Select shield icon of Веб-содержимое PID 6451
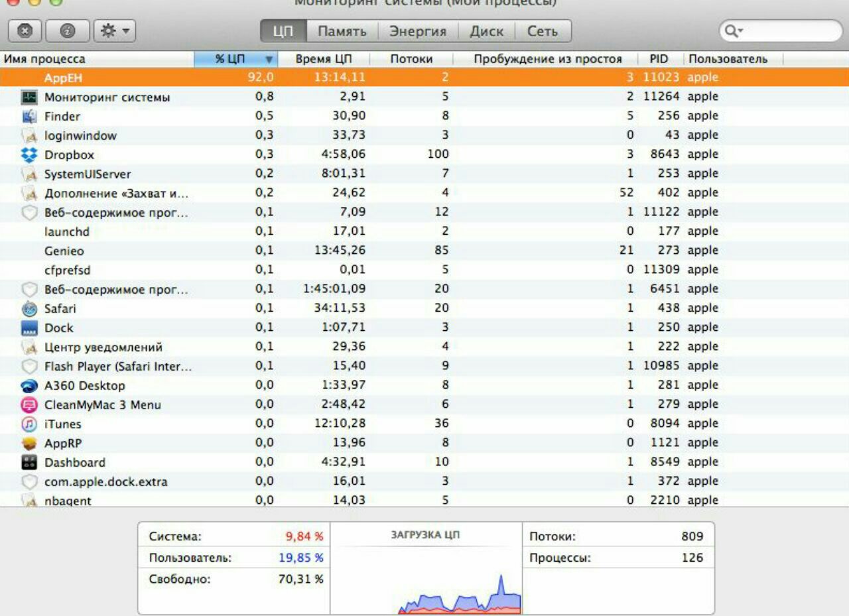849x616 pixels. point(29,290)
